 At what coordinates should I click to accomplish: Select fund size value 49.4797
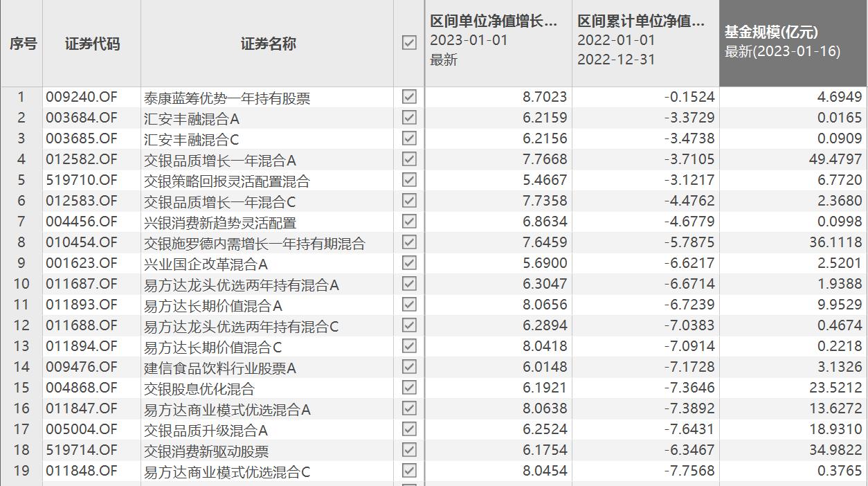[835, 159]
